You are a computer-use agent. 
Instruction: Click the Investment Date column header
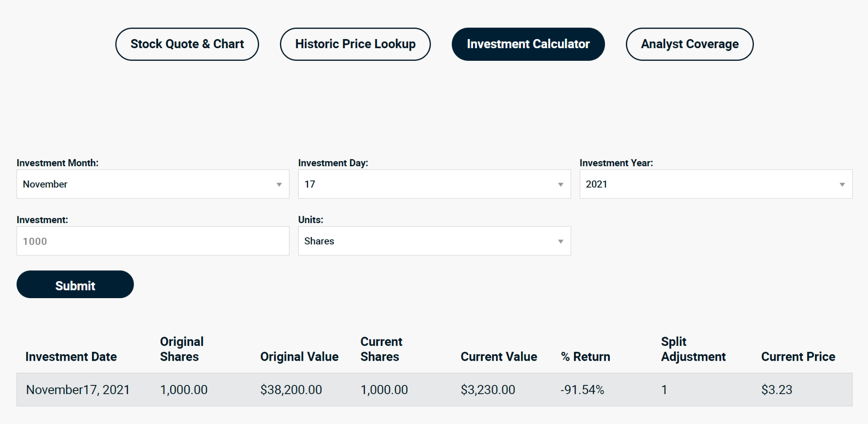[x=71, y=356]
